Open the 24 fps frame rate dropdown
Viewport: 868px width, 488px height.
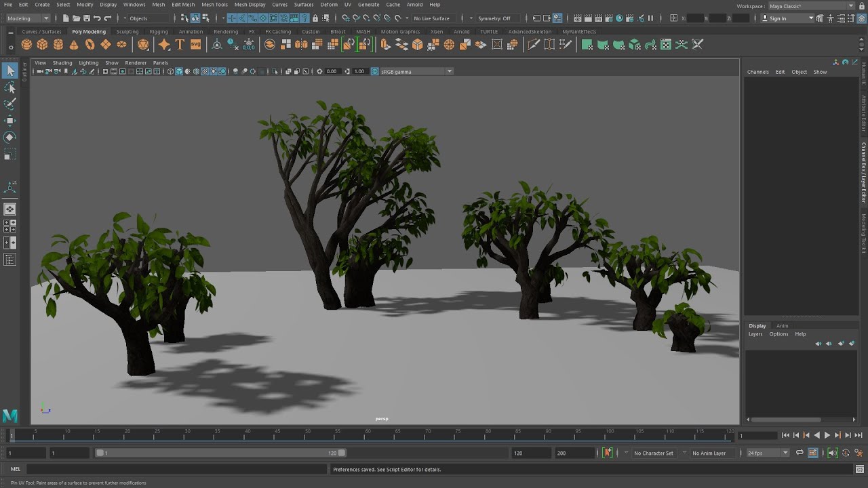click(768, 453)
